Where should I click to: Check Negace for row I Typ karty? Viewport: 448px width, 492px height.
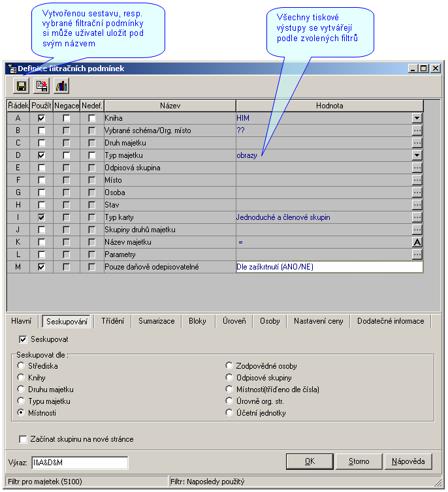click(x=66, y=217)
